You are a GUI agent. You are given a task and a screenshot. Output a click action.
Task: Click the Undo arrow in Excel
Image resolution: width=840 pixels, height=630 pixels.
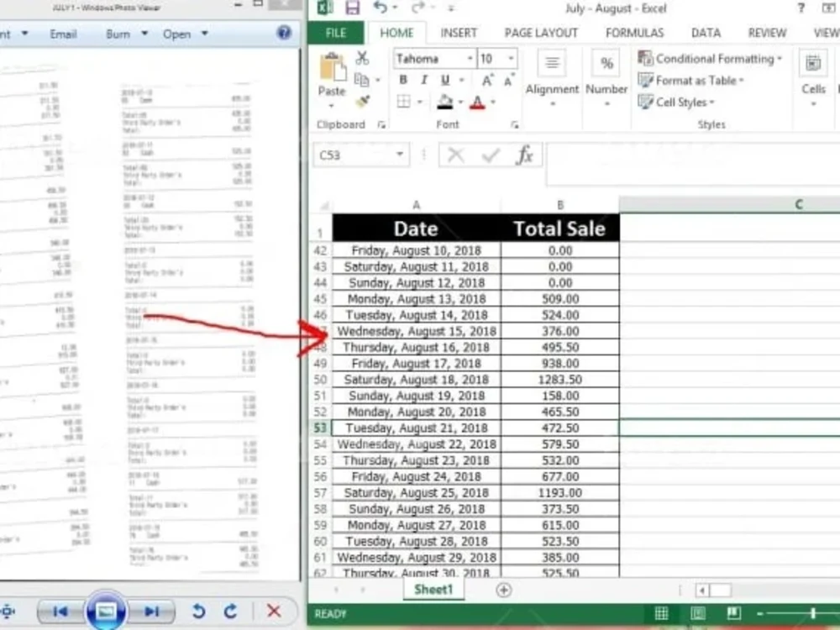pos(381,8)
